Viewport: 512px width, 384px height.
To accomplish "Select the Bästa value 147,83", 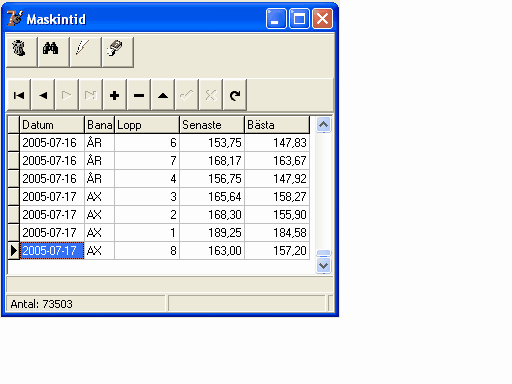I will [x=277, y=143].
